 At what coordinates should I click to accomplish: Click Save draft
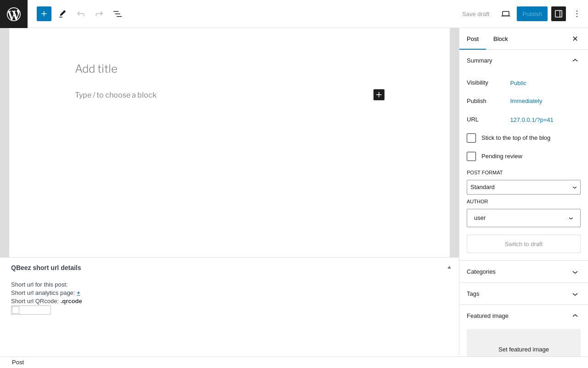(476, 14)
